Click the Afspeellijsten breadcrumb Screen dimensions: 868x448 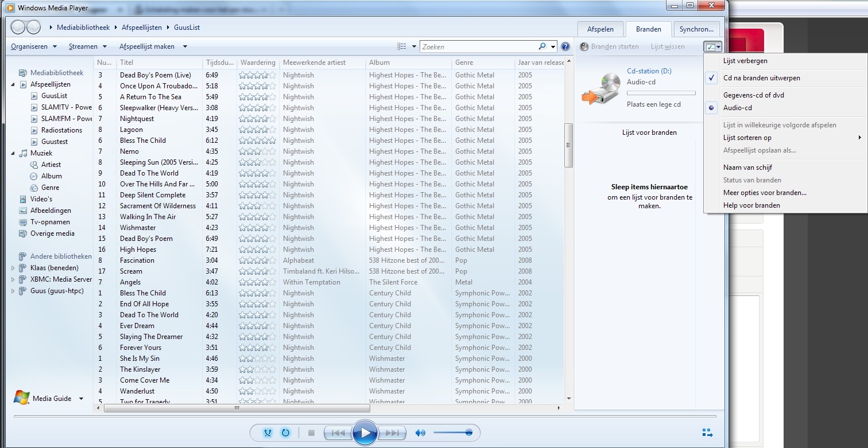point(142,28)
